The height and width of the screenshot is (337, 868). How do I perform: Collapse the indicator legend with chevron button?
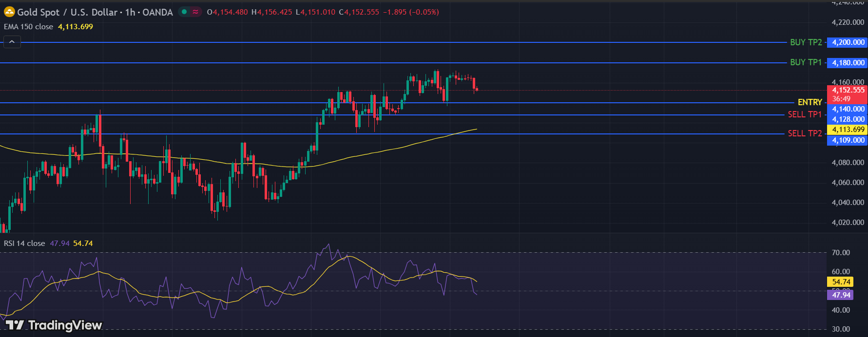[12, 42]
